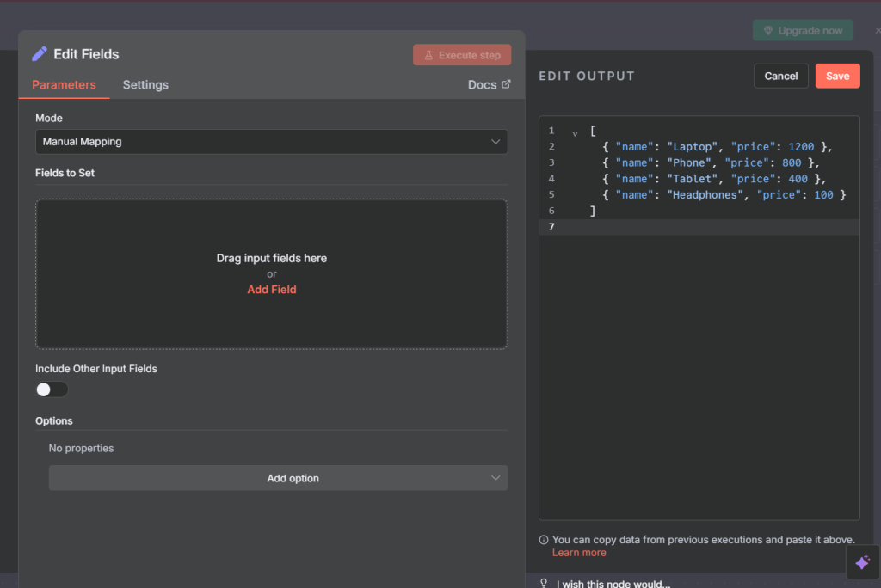
Task: Click the gem icon on Upgrade now
Action: (768, 31)
